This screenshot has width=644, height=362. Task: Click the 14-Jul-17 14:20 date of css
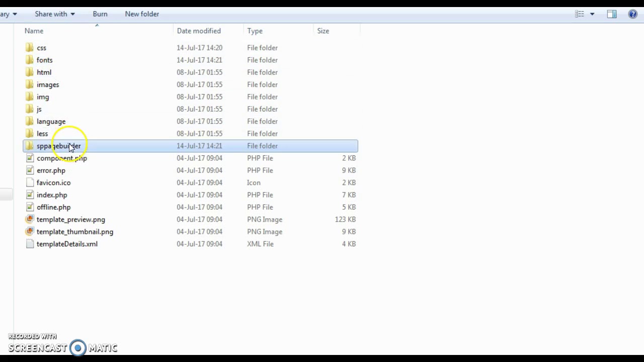(199, 48)
